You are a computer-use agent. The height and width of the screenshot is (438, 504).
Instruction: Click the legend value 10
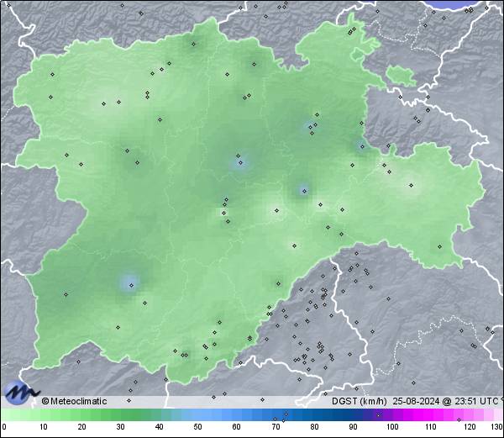pos(44,427)
